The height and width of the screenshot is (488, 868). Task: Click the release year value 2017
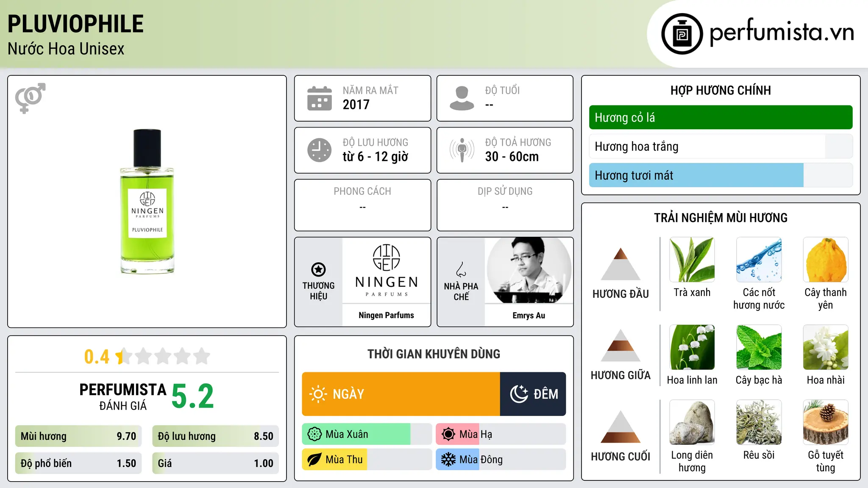tap(356, 105)
